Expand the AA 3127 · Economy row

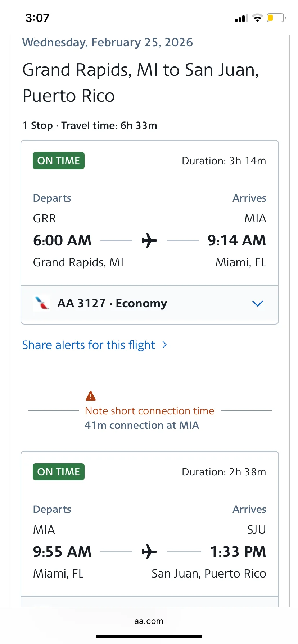pos(112,304)
